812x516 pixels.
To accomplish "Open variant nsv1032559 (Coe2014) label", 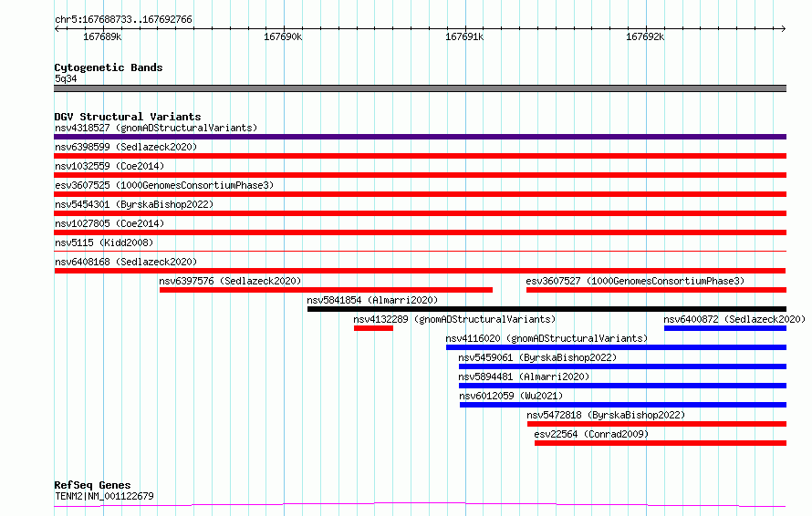I will (109, 166).
